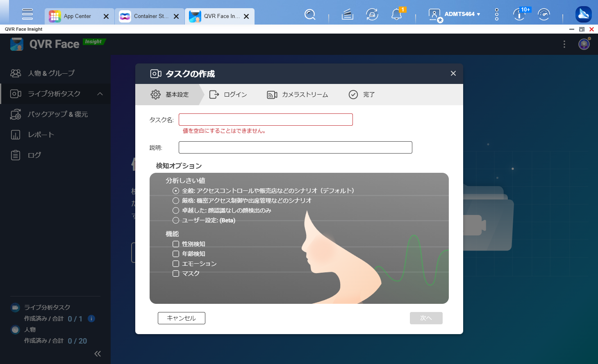Enable the 性別検知 checkbox

point(176,244)
